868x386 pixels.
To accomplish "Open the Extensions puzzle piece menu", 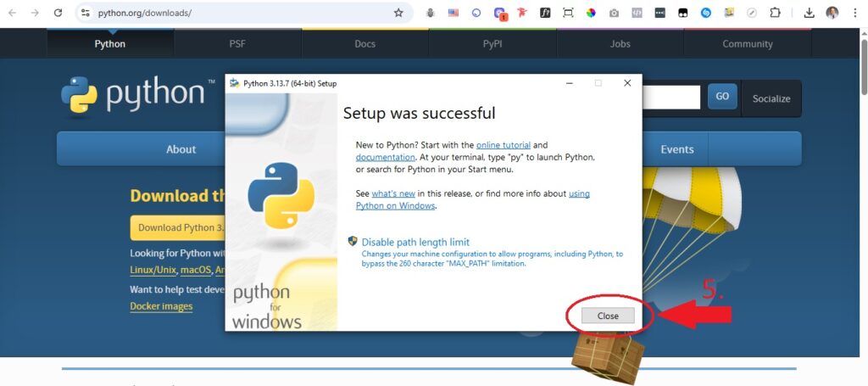I will 775,13.
